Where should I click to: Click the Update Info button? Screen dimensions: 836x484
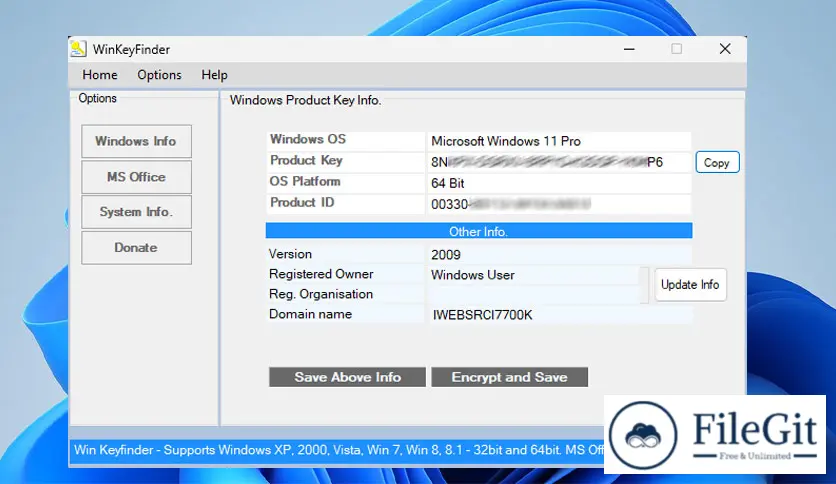pos(690,285)
